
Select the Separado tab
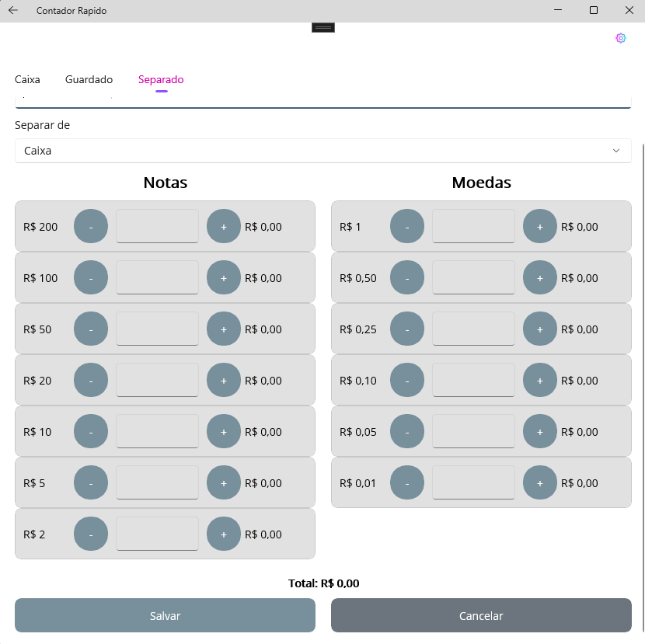161,79
